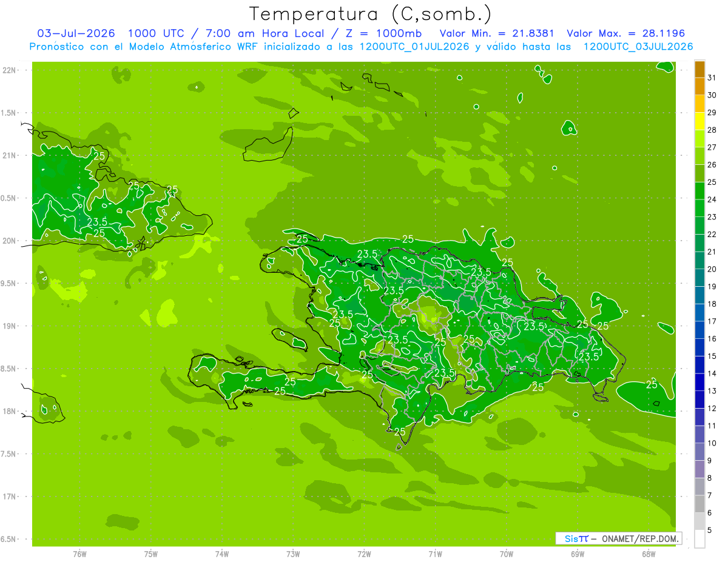This screenshot has width=728, height=562.
Task: Click the 20N latitude axis label
Action: click(9, 241)
